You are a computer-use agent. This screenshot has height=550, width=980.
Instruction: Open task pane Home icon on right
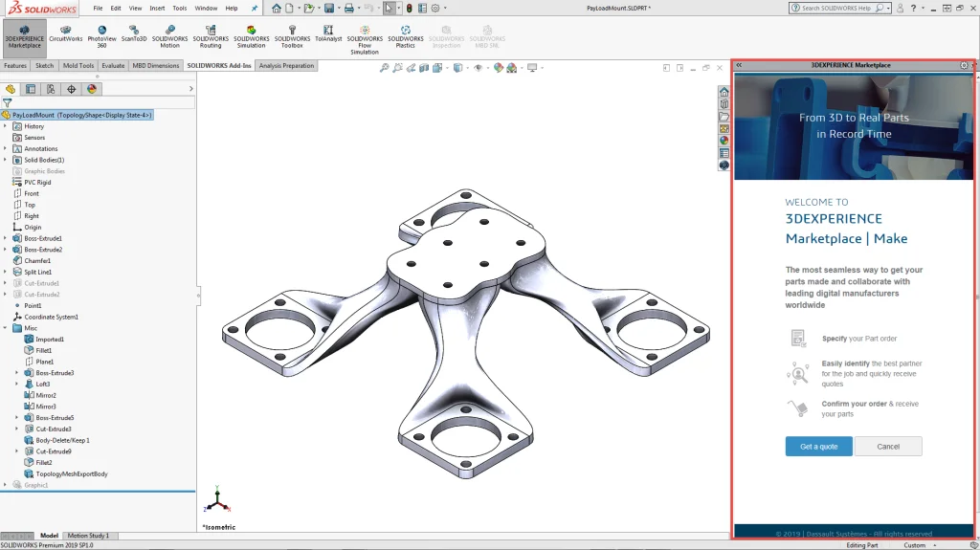point(724,92)
